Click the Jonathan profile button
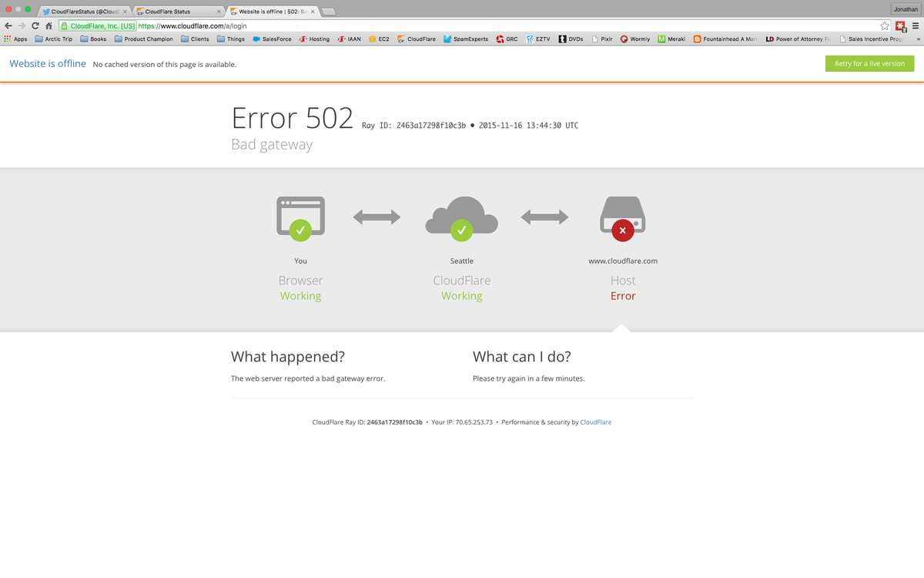The height and width of the screenshot is (578, 924). coord(906,8)
